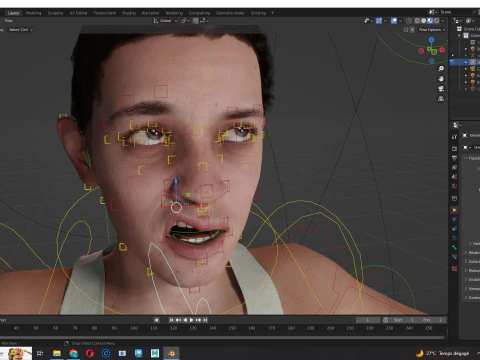
Task: Click the 27°C Temps dégagé weather widget
Action: point(443,353)
